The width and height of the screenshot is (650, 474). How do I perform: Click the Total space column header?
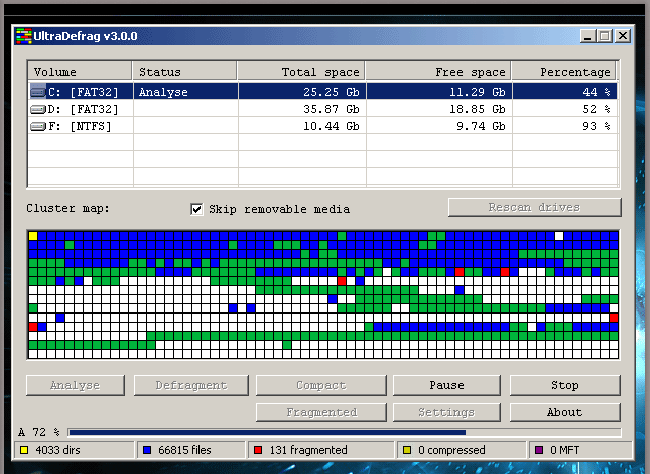(302, 71)
